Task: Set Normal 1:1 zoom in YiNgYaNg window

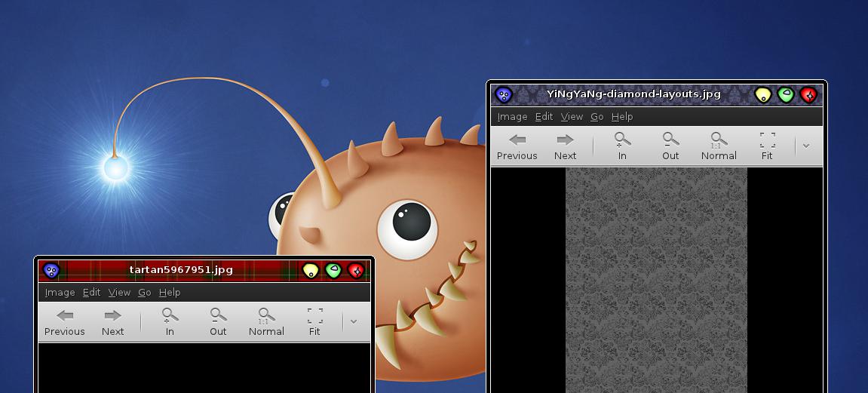Action: tap(719, 146)
